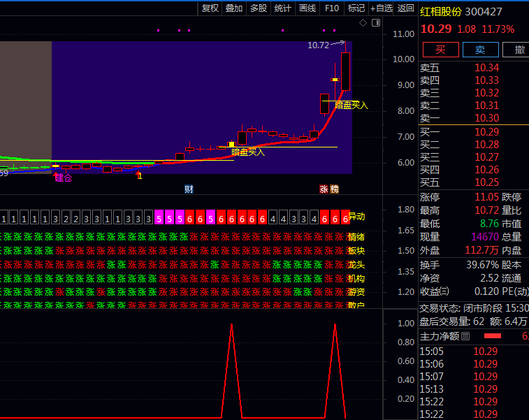Click the 机构 indicator row label
Screen dimensions: 529x420
(x=356, y=279)
